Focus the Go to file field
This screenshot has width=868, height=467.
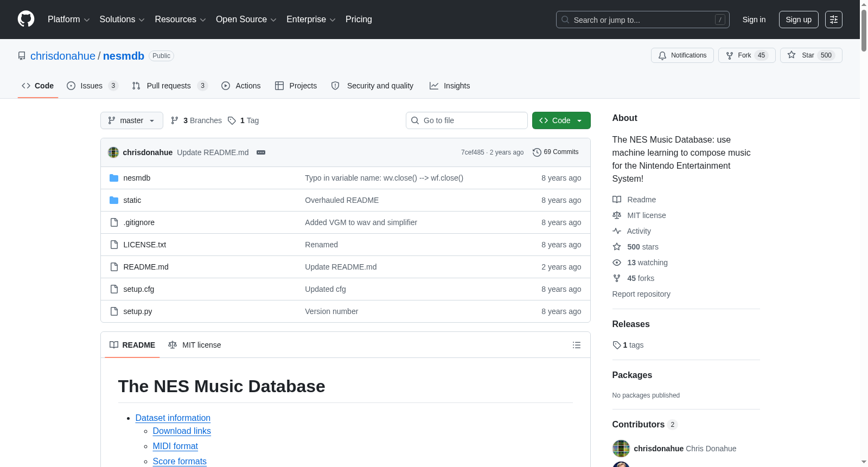(467, 120)
